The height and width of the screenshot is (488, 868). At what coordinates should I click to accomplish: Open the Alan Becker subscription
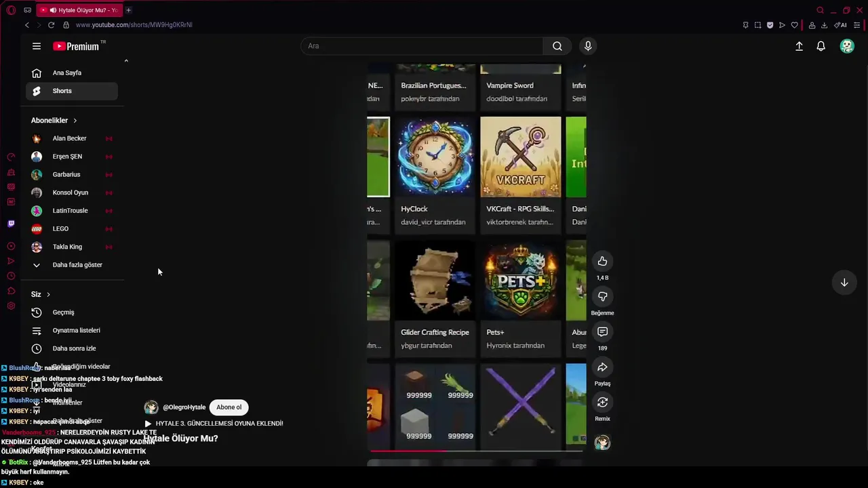click(72, 138)
